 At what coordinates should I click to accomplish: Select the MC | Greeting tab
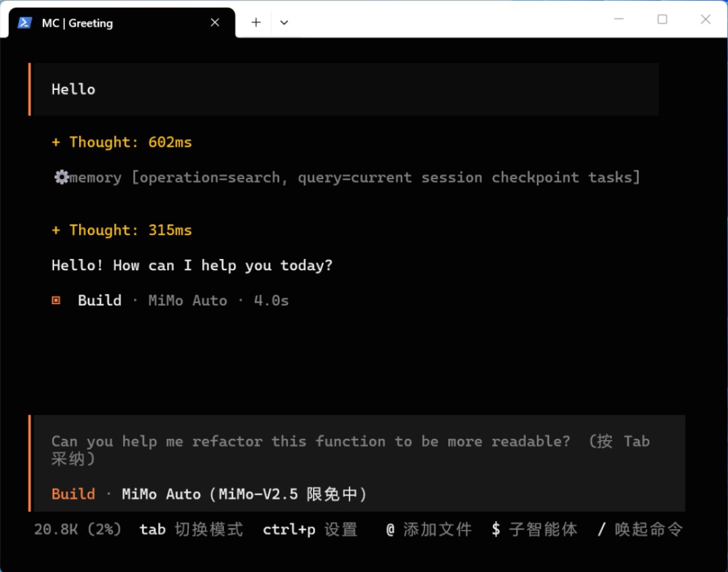point(122,23)
